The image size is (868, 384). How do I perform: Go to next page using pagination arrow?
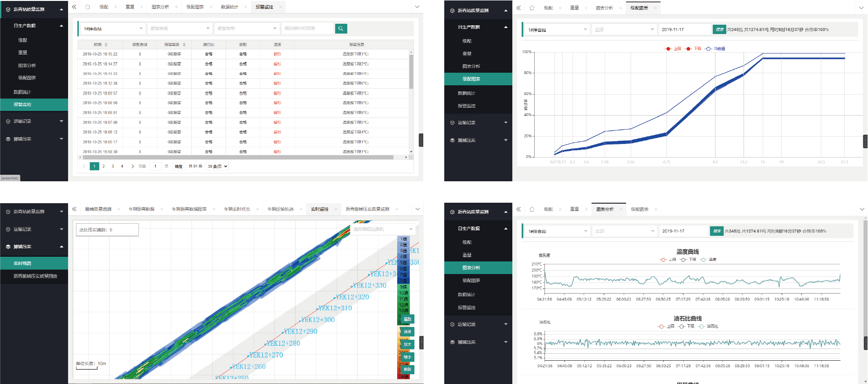coord(132,166)
